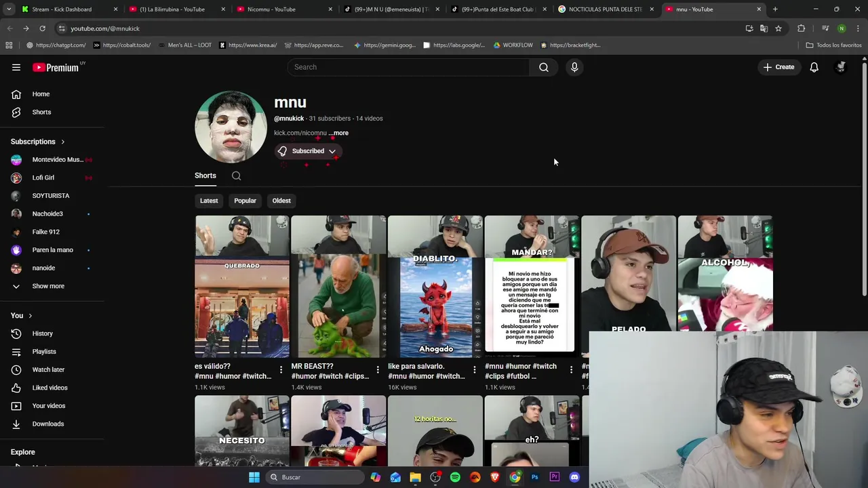The width and height of the screenshot is (868, 488).
Task: Bookmark this page with the star icon
Action: tap(778, 28)
